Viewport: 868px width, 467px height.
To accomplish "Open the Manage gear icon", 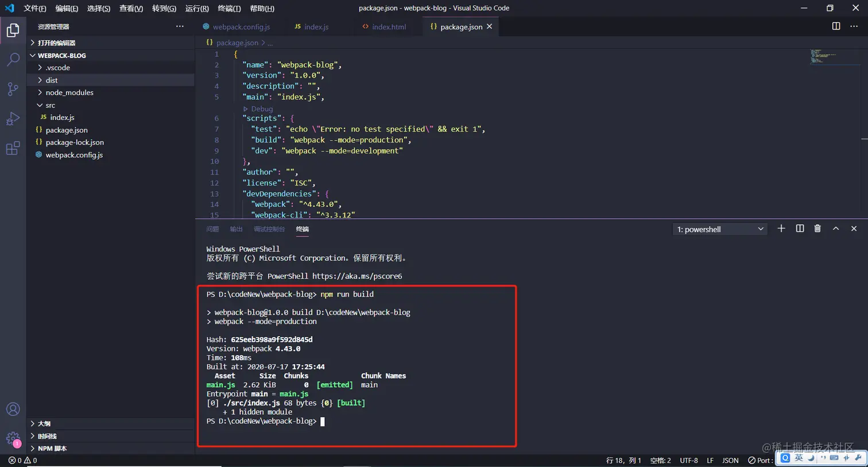I will pos(13,436).
